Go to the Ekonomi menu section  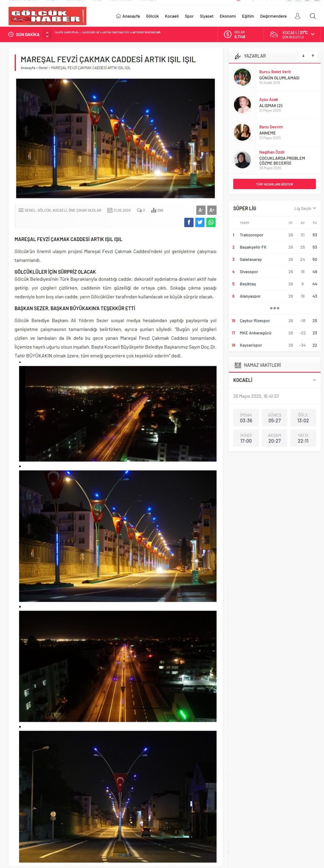point(228,16)
